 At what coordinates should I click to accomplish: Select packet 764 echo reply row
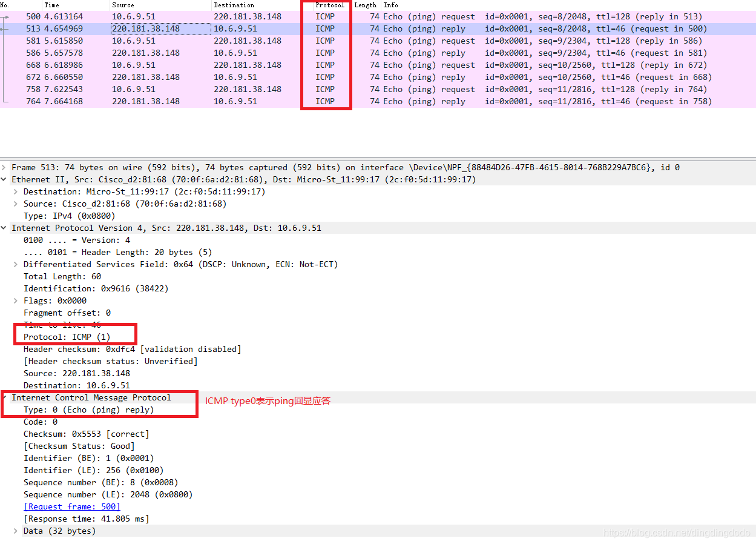click(378, 101)
